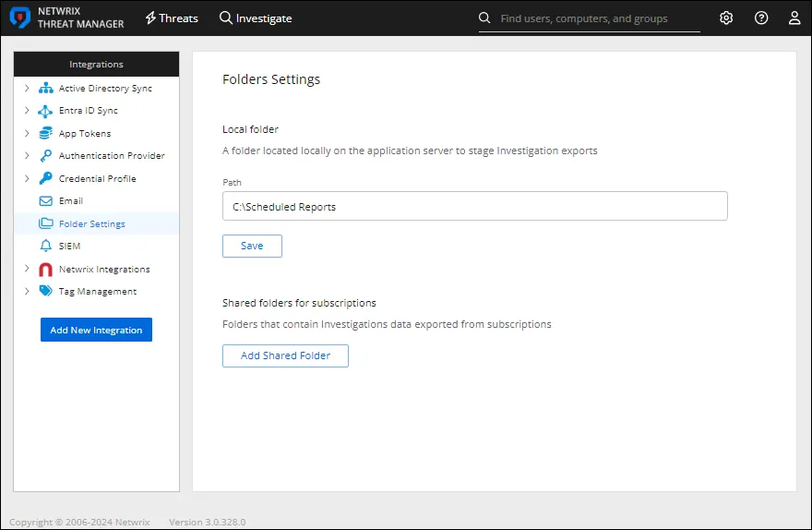
Task: Select App Tokens in Integrations
Action: click(x=85, y=133)
